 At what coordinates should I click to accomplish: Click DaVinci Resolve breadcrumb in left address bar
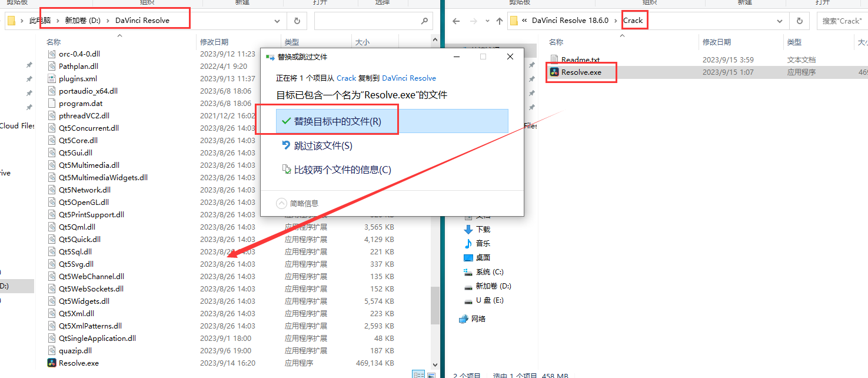(142, 21)
